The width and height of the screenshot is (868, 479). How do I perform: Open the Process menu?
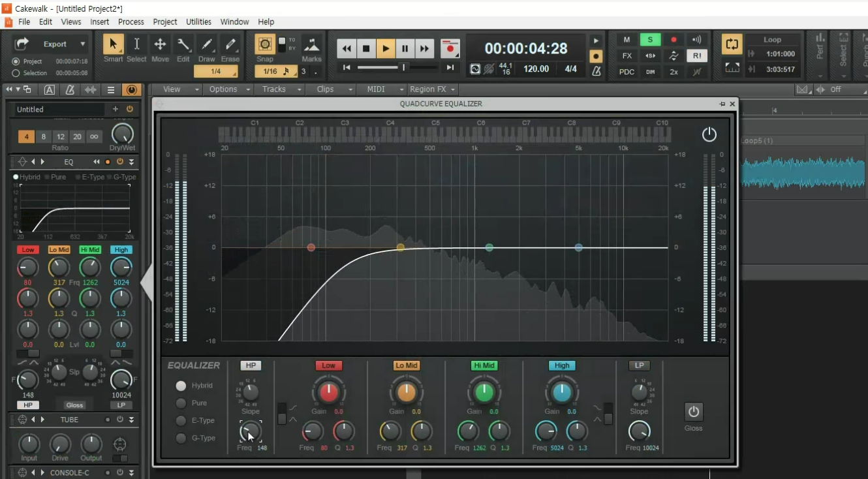point(131,22)
